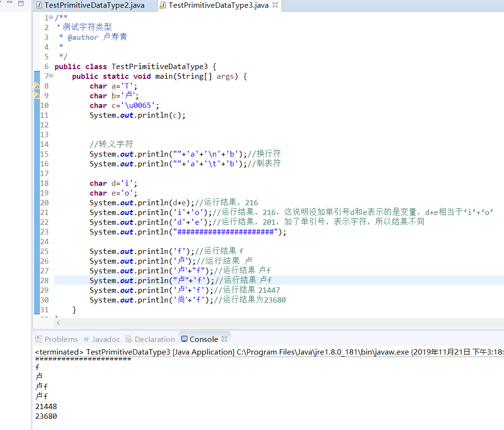The image size is (504, 430).
Task: Maximize the left side panel
Action: pos(21,3)
